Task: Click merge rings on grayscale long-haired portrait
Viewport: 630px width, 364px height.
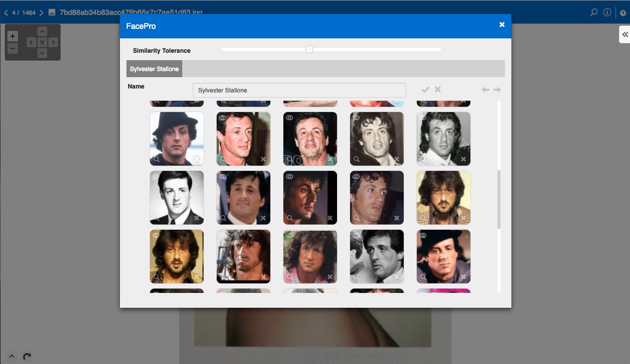Action: [x=423, y=118]
